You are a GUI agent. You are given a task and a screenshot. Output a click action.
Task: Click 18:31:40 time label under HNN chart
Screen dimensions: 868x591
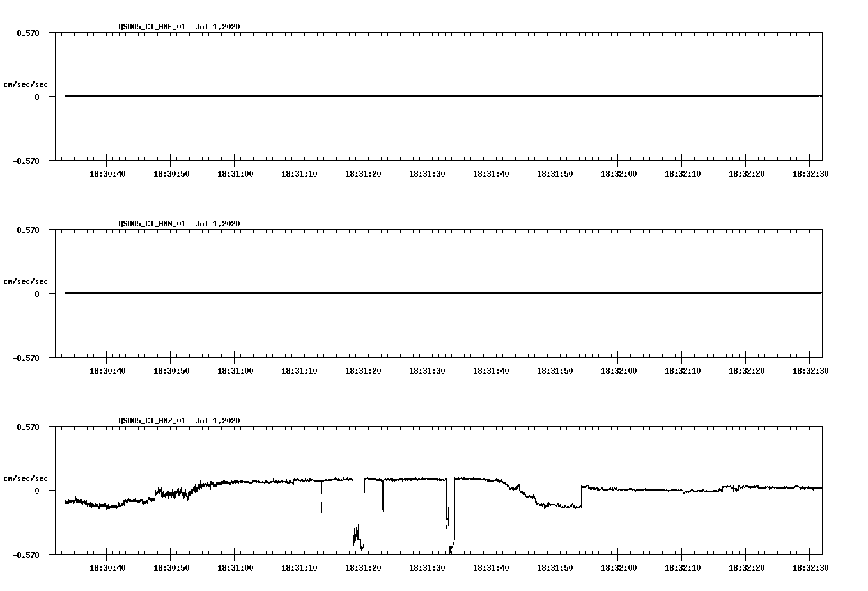491,370
